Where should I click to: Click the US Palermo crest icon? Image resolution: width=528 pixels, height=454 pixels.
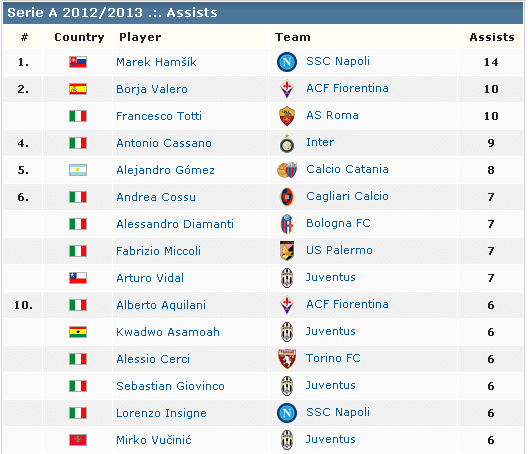pyautogui.click(x=287, y=251)
